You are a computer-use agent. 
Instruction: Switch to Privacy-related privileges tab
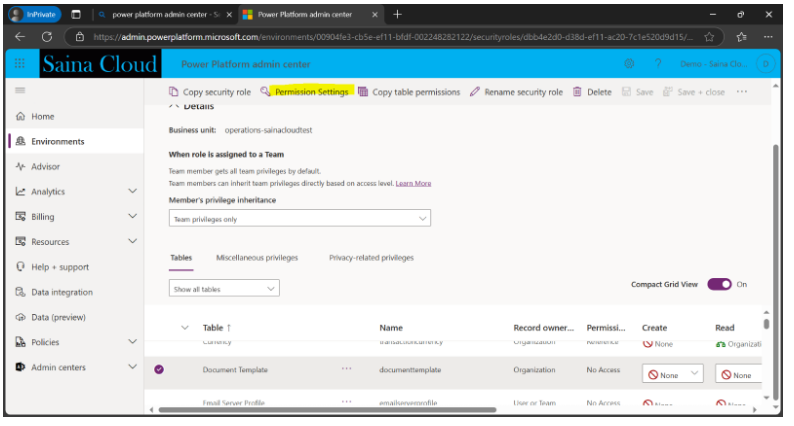[371, 258]
